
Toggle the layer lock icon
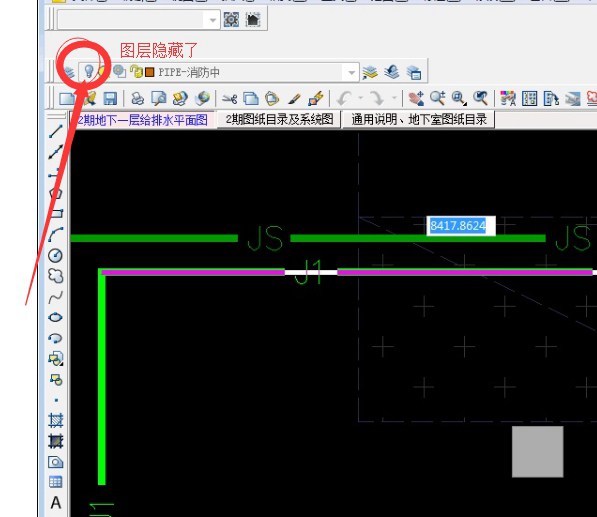[136, 71]
